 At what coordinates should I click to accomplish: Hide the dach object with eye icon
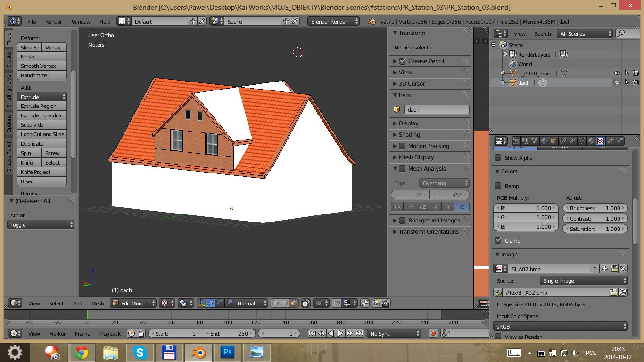click(617, 82)
